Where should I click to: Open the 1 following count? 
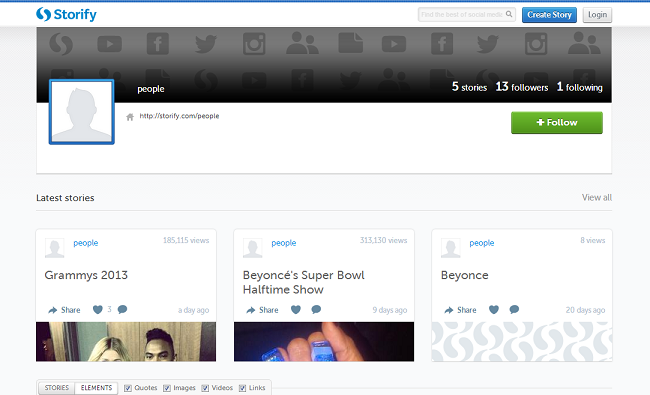580,87
